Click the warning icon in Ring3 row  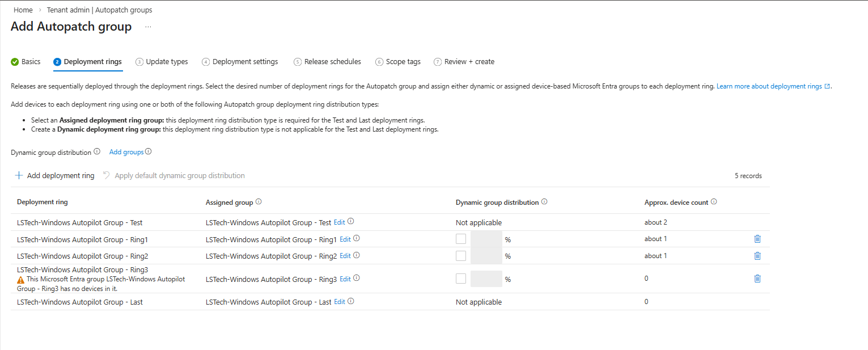pos(21,280)
